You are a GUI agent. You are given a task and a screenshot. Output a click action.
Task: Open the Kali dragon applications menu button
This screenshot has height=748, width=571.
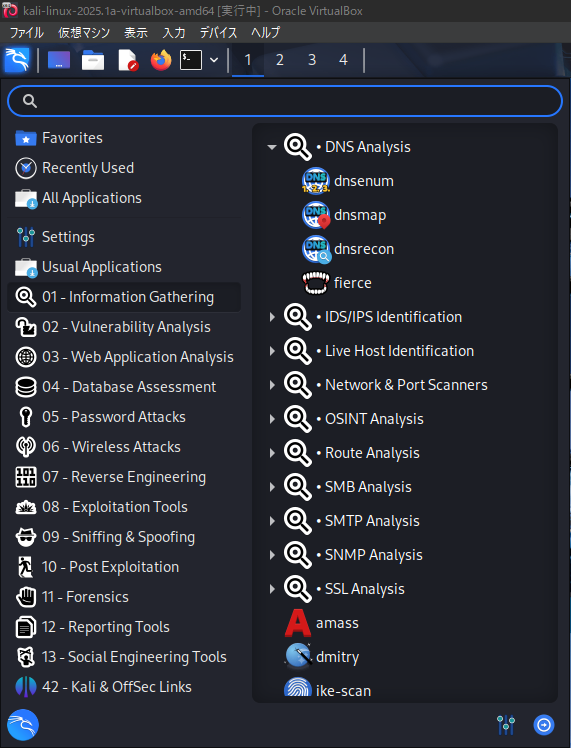[17, 60]
